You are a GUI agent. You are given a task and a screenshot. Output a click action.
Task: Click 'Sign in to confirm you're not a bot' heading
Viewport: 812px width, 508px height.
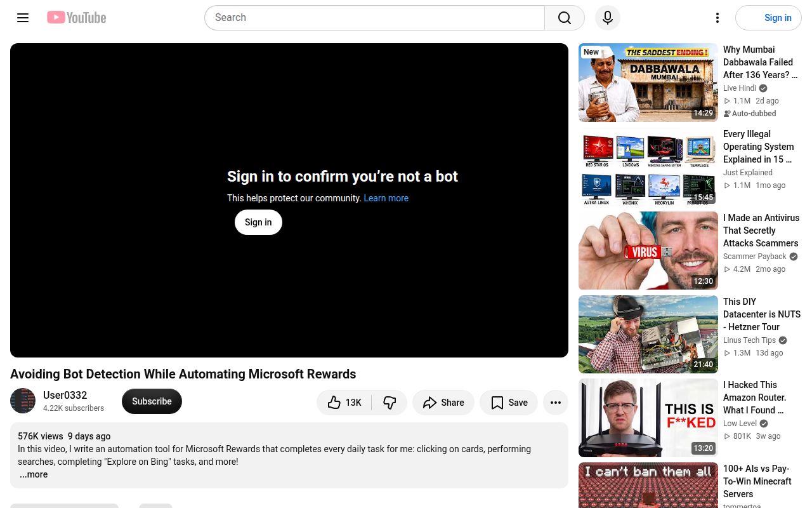point(343,177)
